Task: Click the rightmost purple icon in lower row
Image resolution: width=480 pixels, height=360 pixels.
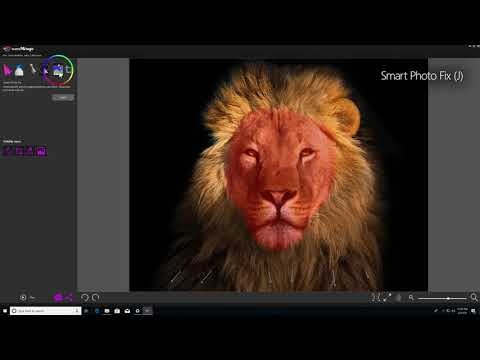Action: click(41, 151)
